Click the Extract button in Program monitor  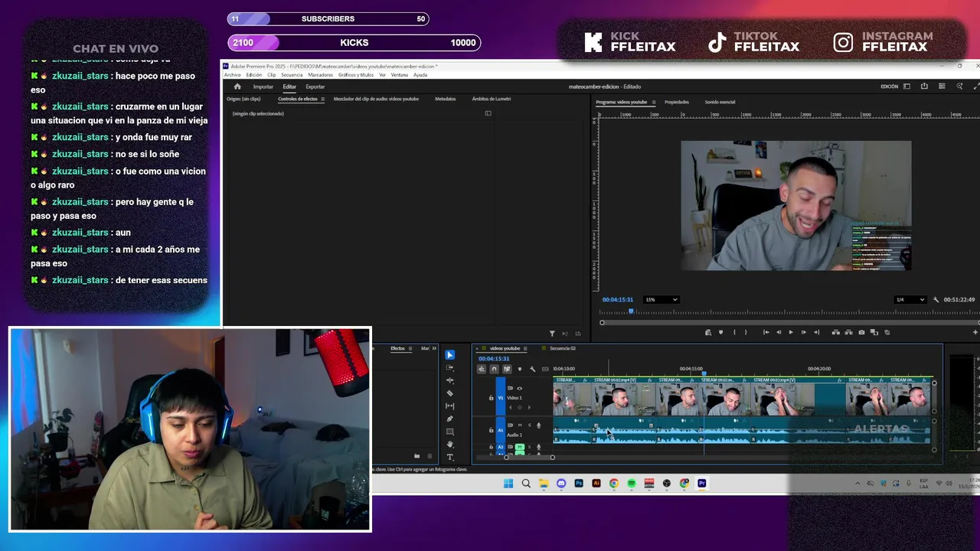pyautogui.click(x=848, y=332)
